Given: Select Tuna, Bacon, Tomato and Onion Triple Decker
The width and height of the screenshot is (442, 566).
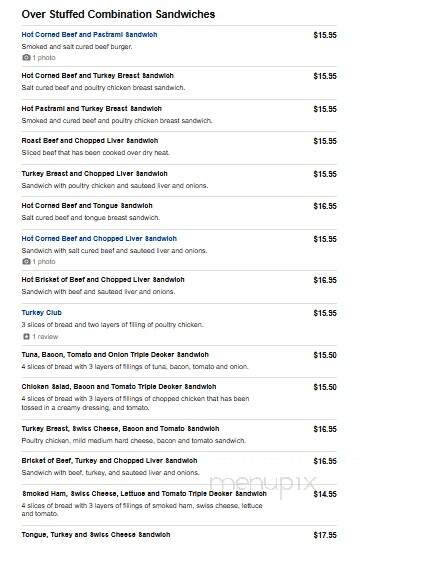Looking at the screenshot, I should (115, 355).
